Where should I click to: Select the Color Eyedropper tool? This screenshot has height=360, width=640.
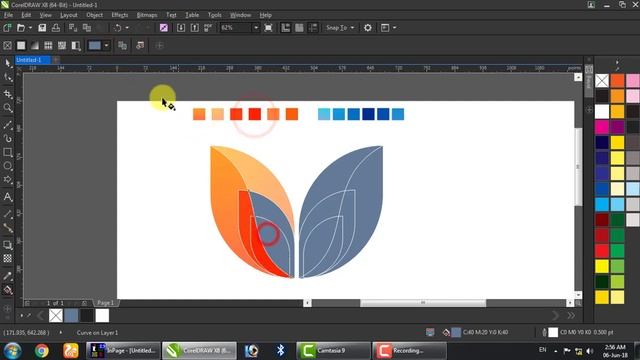[x=7, y=276]
